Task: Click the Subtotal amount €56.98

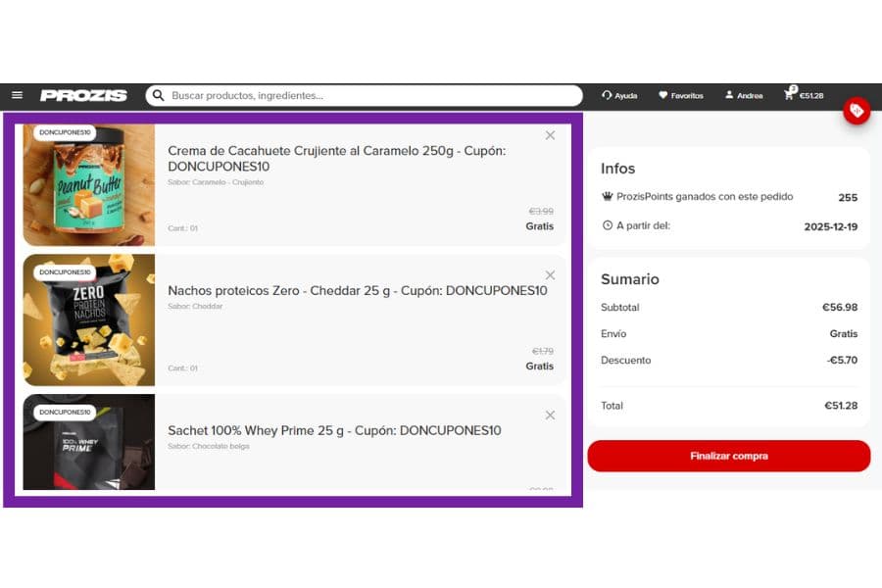Action: [840, 307]
